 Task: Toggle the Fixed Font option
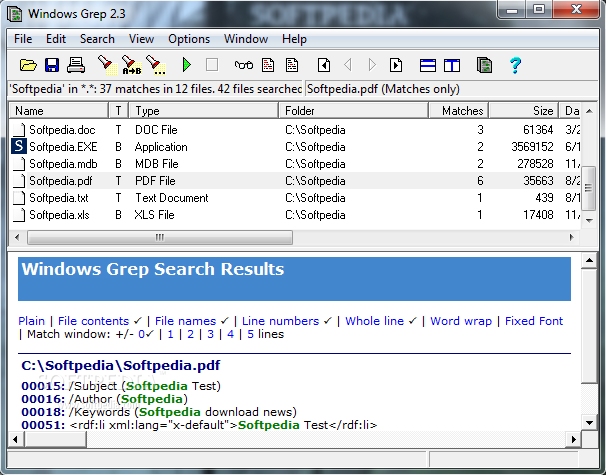tap(534, 321)
